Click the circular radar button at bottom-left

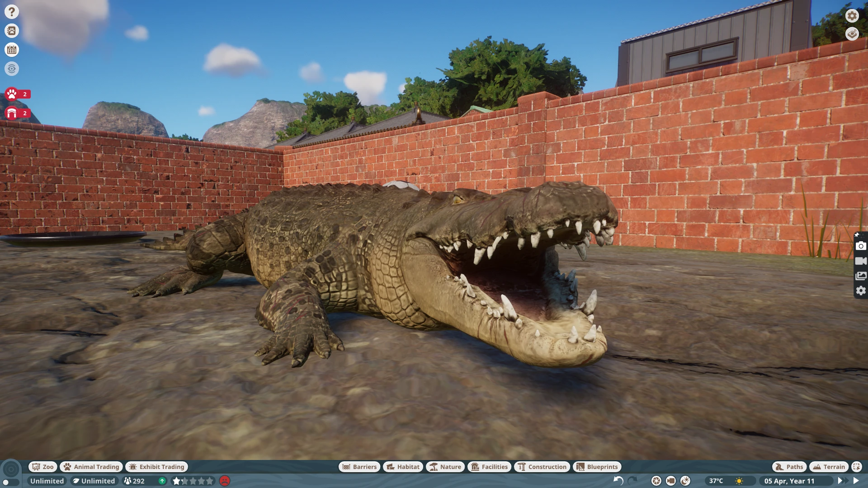[x=11, y=469]
